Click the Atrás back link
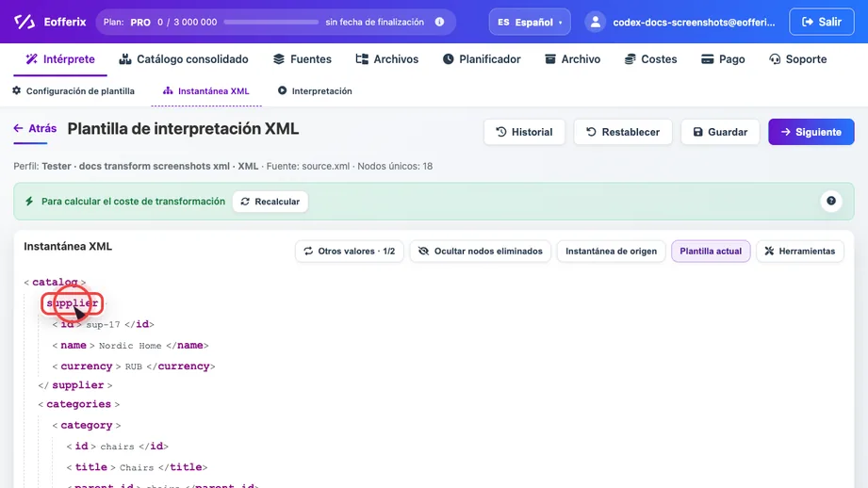 click(35, 128)
